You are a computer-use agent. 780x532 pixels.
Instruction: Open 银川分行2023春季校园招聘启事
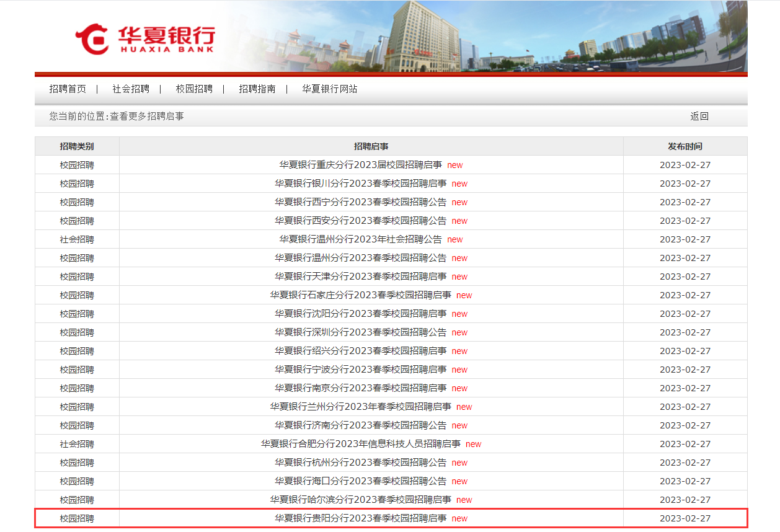tap(360, 184)
